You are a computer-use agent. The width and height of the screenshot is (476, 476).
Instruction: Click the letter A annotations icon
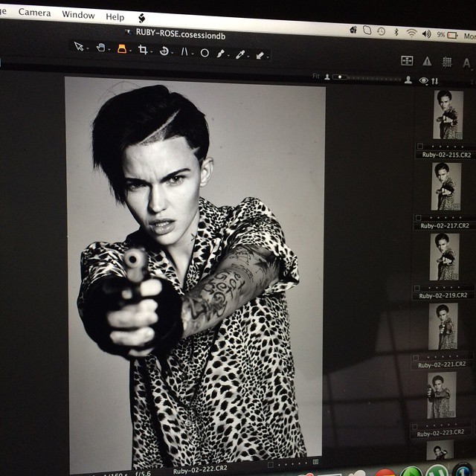point(466,63)
